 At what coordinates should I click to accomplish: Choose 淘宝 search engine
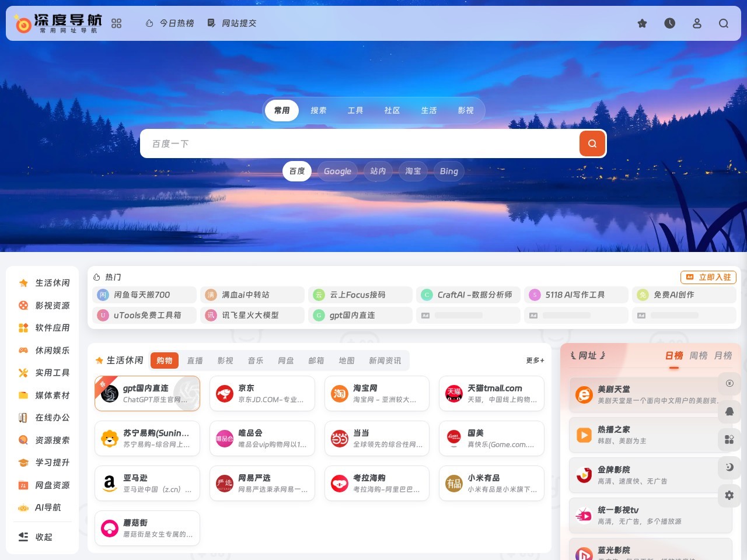click(413, 171)
